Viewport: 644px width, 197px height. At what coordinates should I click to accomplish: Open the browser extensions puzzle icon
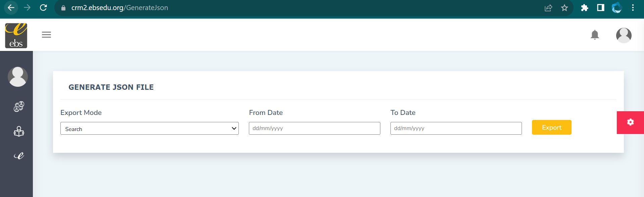585,8
